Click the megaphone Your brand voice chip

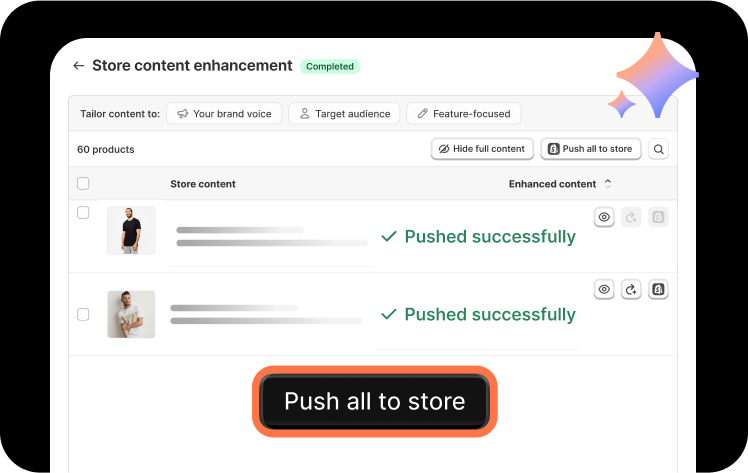pyautogui.click(x=224, y=114)
